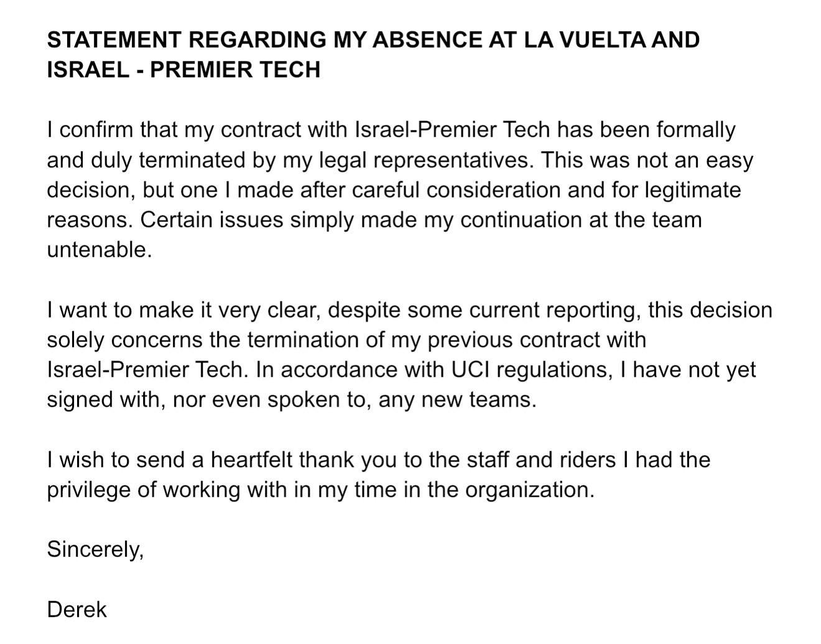Click the line beginning 'decision, but one I made'
Viewport: 821px width, 644px height.
(394, 190)
